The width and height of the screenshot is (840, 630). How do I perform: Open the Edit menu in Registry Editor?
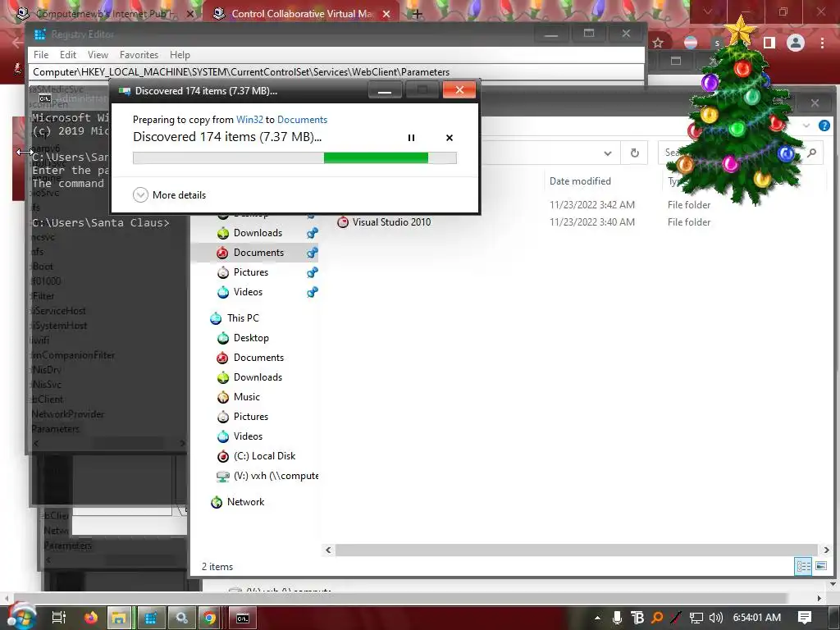tap(68, 55)
